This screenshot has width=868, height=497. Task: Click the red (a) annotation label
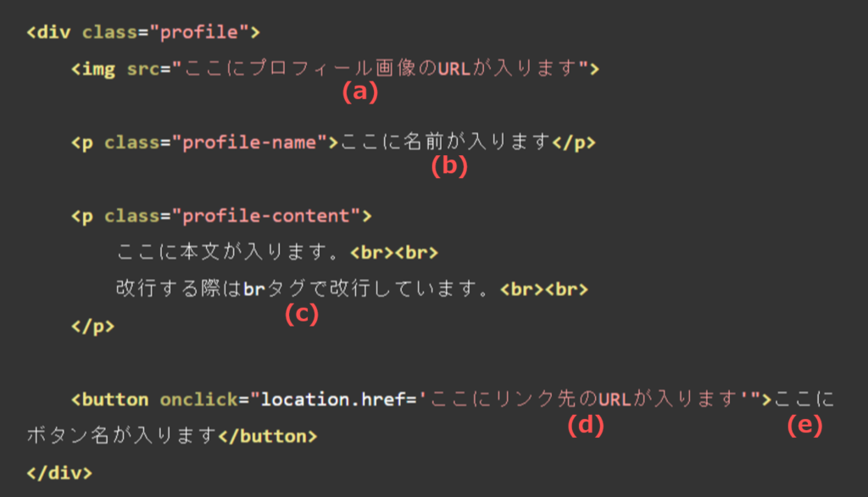point(359,92)
